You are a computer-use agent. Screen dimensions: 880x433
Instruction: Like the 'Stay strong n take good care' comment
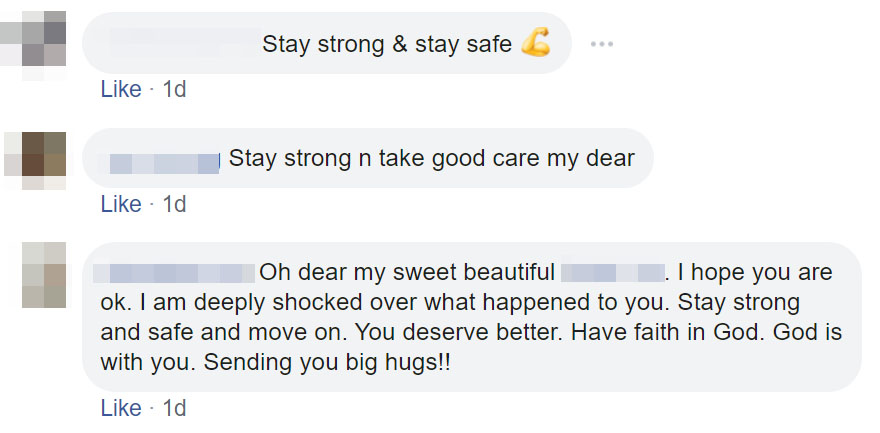click(121, 204)
